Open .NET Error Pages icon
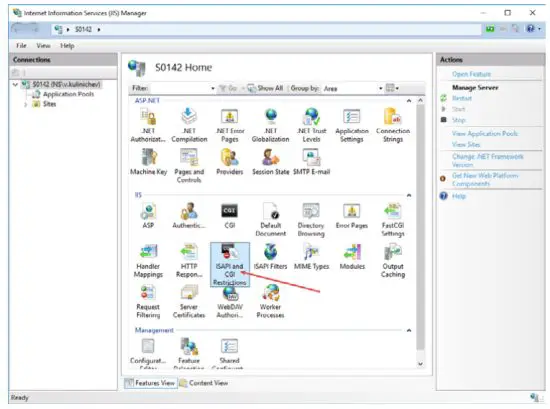550x409 pixels. click(230, 126)
